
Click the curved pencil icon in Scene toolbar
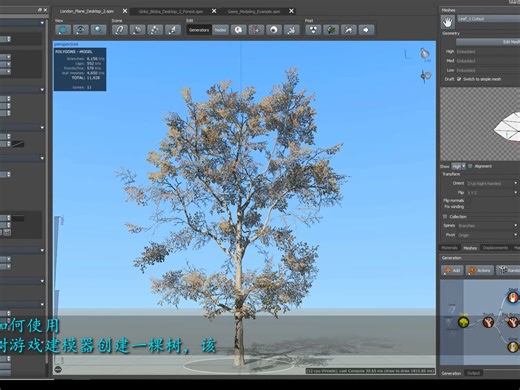click(x=120, y=30)
